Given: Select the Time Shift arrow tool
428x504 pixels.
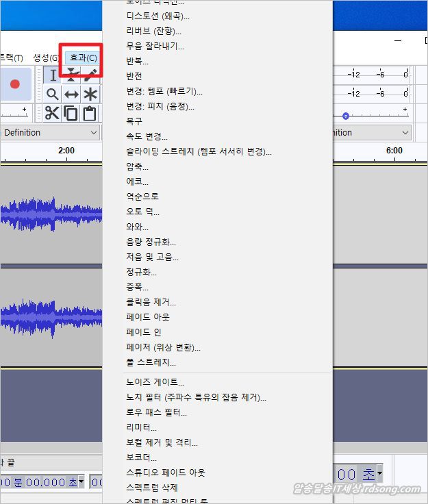Looking at the screenshot, I should click(71, 94).
